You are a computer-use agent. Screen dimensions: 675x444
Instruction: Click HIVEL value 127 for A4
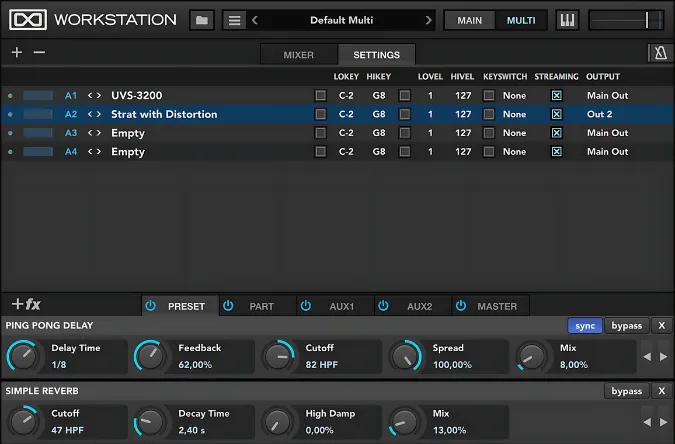tap(463, 152)
